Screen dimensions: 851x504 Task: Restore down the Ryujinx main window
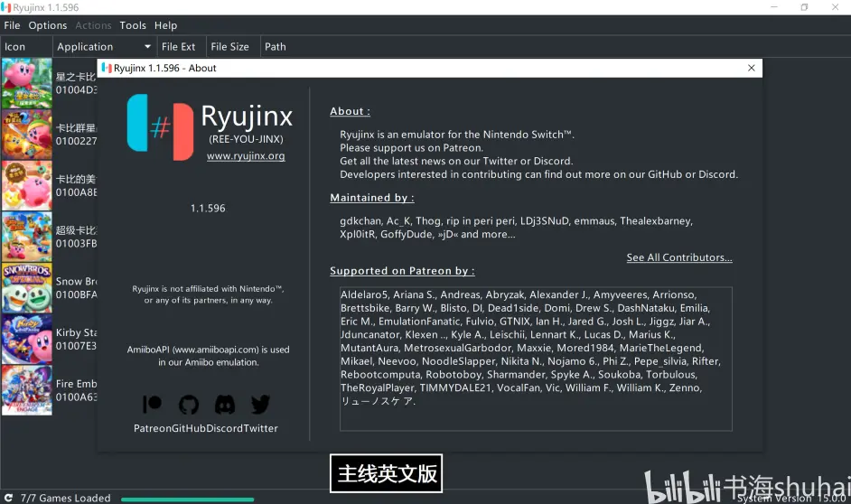click(804, 7)
